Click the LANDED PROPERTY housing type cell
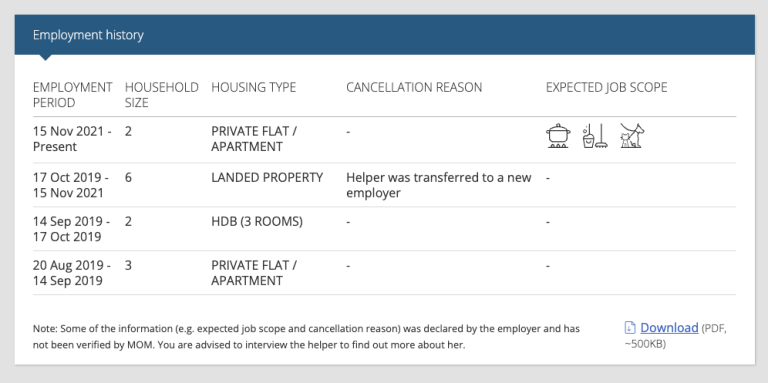Screen dimensions: 768x383 [267, 177]
